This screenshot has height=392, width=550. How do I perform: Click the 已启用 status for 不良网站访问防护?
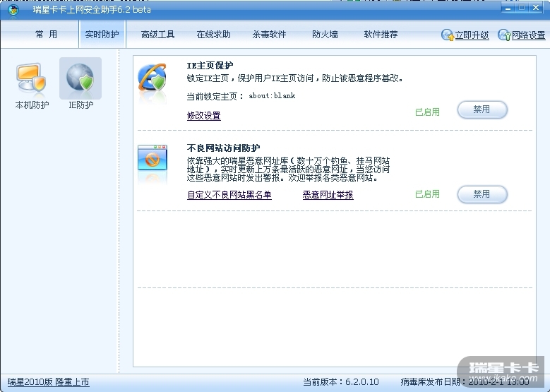[427, 194]
